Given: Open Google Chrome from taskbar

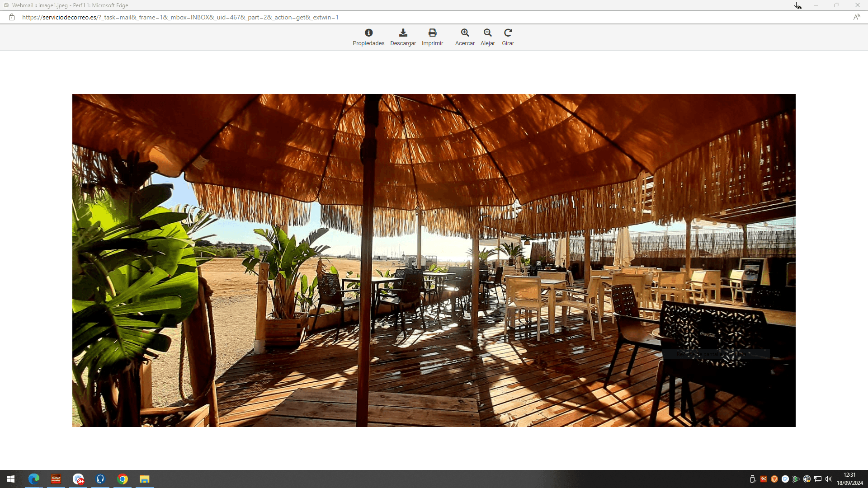Looking at the screenshot, I should 123,479.
